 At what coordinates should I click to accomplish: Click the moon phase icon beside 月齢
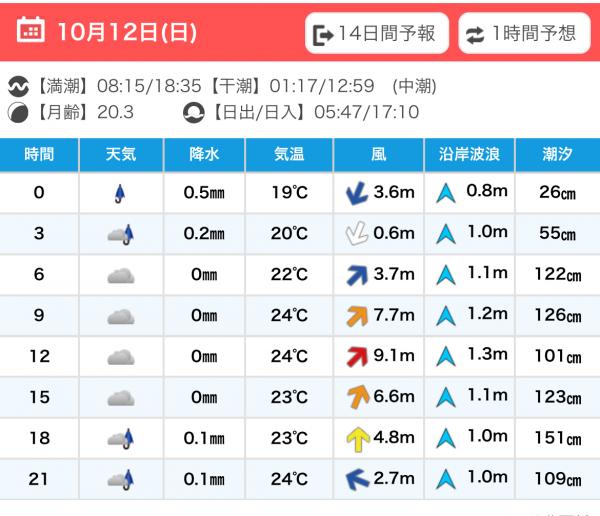19,112
